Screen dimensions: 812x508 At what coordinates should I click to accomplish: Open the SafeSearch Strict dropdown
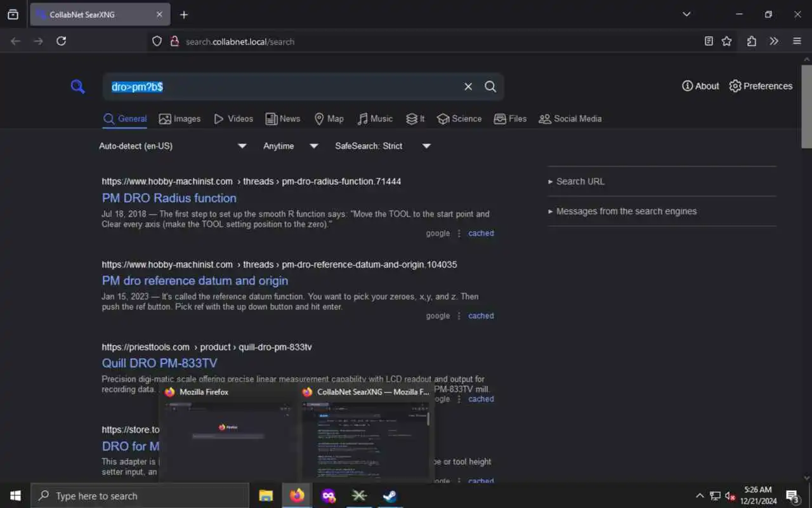[x=383, y=146]
